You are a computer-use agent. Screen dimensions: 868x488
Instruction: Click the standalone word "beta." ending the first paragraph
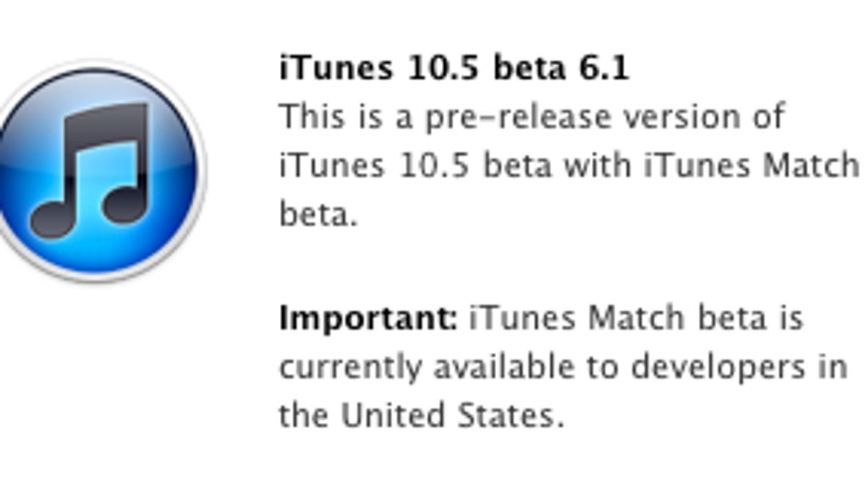point(318,215)
